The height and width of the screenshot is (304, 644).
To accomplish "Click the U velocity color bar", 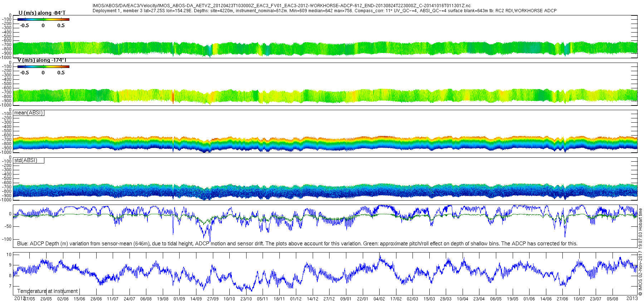I will (x=43, y=19).
